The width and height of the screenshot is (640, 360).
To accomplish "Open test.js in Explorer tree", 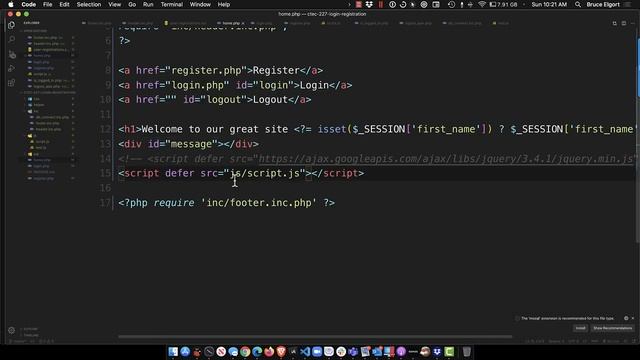I will 41,148.
